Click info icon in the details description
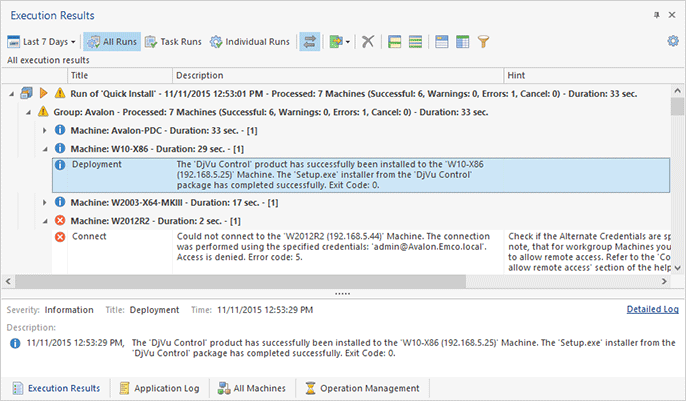This screenshot has height=401, width=686. 15,343
